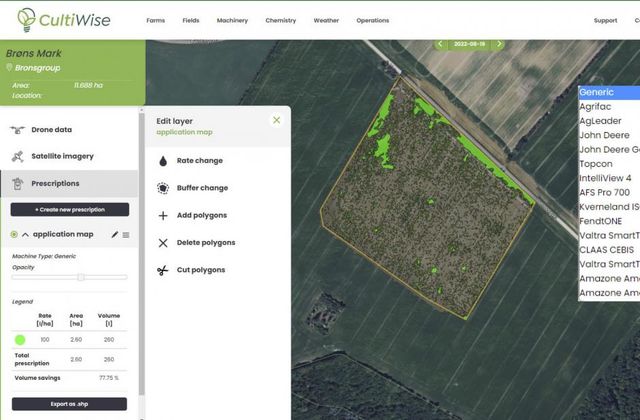Click the Delete polygons X icon
Screen dimensions: 640x420
click(164, 243)
